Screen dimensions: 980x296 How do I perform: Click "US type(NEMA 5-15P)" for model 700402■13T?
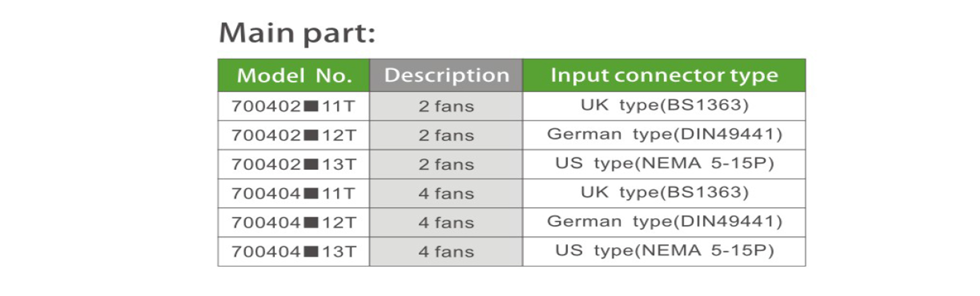point(664,164)
